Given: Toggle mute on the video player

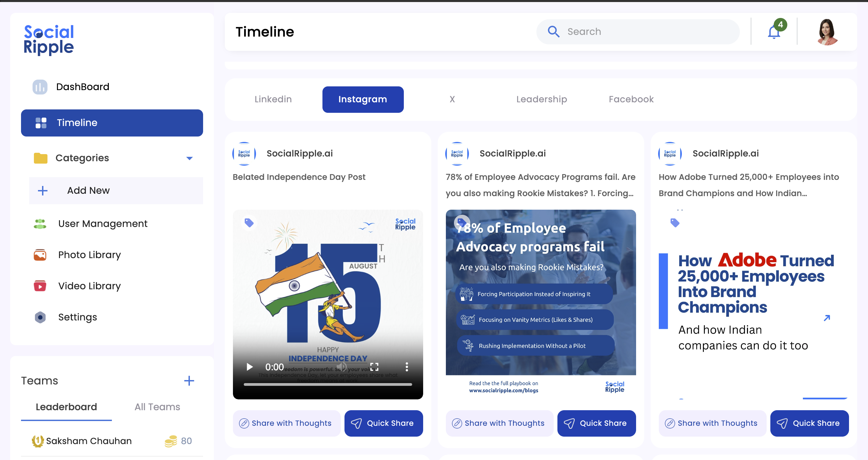Looking at the screenshot, I should click(x=341, y=367).
